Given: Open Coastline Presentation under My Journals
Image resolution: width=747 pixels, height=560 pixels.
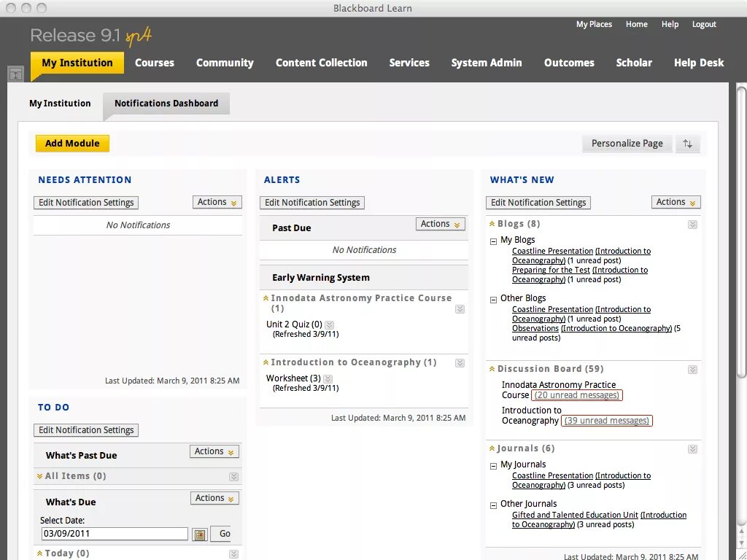Looking at the screenshot, I should coord(553,475).
